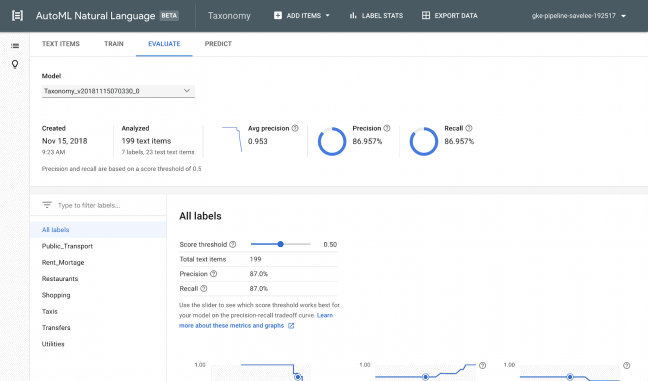Click the 0.50 threshold value
This screenshot has width=648, height=381.
330,245
